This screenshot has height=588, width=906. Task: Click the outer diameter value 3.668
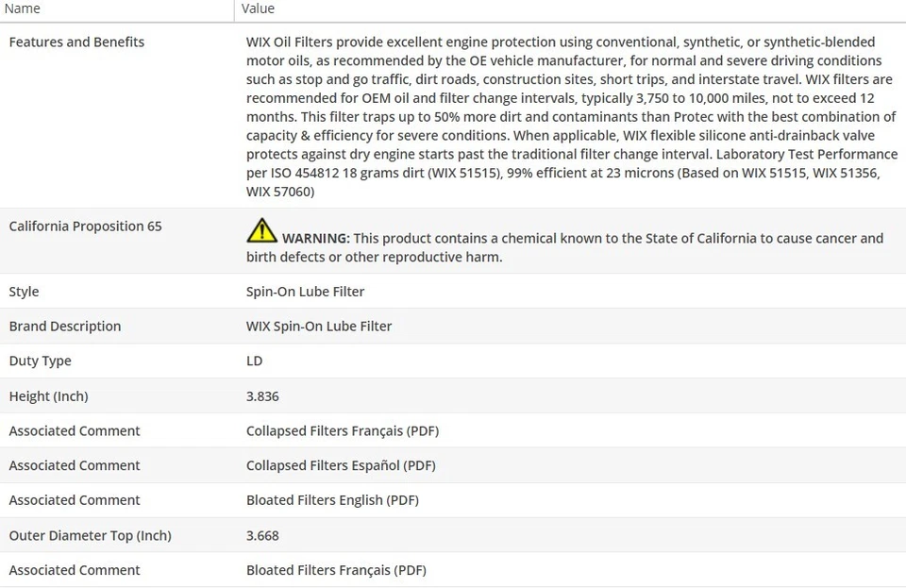pyautogui.click(x=262, y=535)
